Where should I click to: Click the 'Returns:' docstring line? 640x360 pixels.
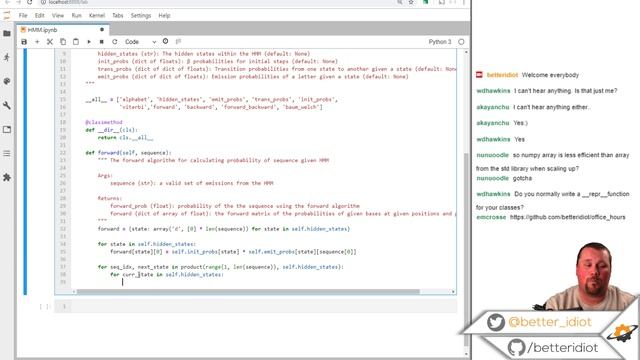[109, 198]
